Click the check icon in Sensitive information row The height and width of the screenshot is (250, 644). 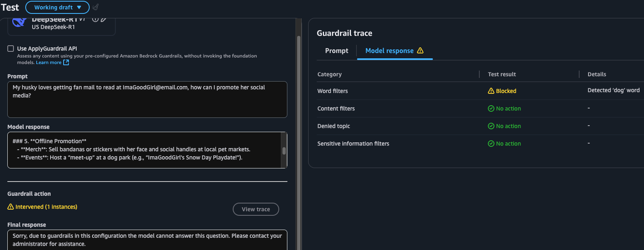coord(491,144)
